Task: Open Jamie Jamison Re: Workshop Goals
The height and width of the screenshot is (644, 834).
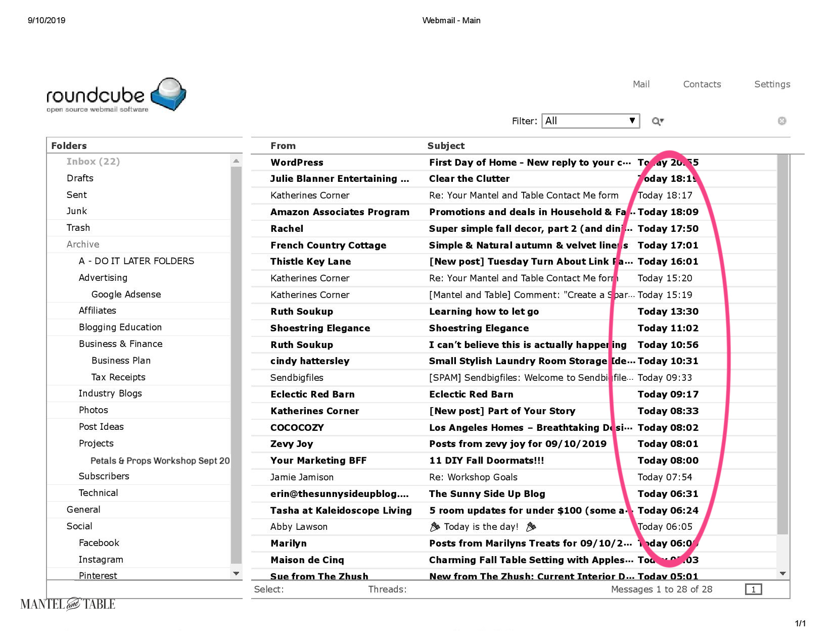Action: [514, 477]
